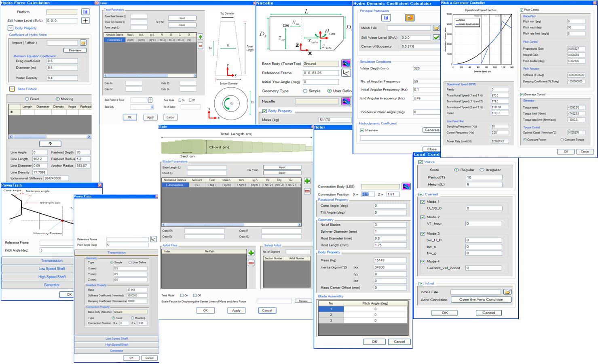Select the Mooring radio under Base Fixture

(x=57, y=99)
